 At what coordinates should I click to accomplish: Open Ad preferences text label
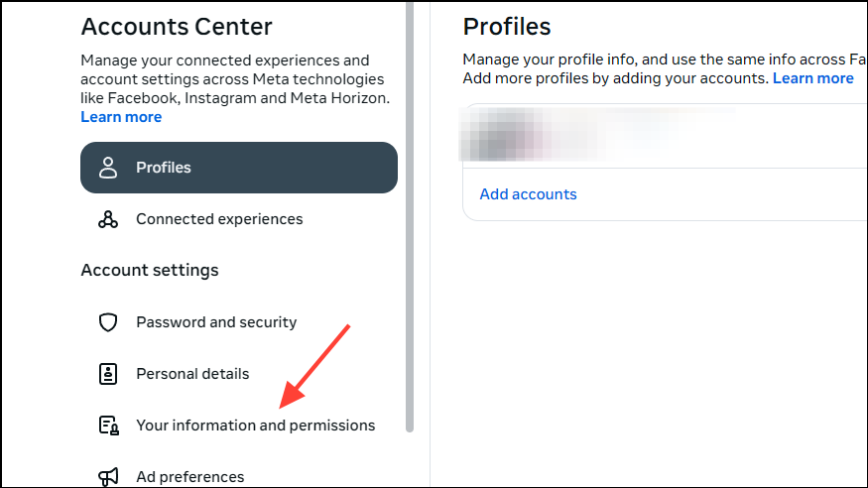click(189, 476)
